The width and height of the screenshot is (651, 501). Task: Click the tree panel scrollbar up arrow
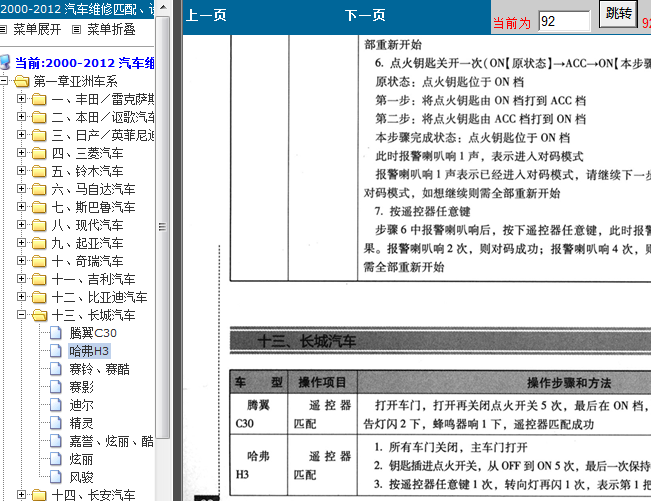(163, 7)
